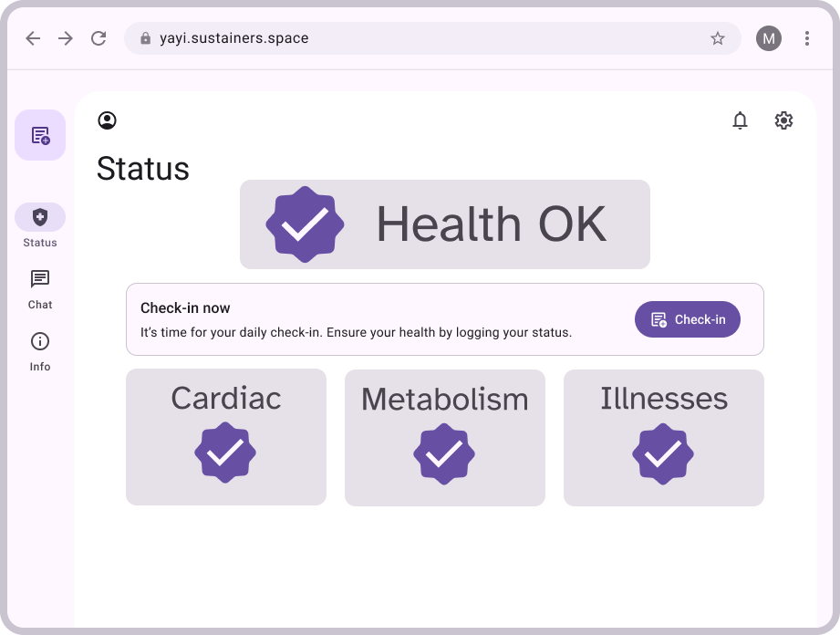This screenshot has height=635, width=840.
Task: Click the browser back arrow
Action: 33,38
